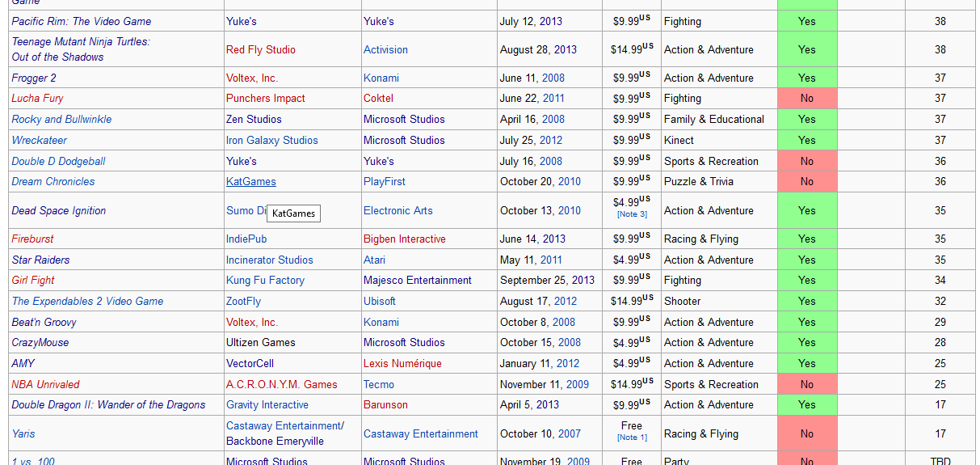Open the AMY game link
The width and height of the screenshot is (980, 465).
tap(23, 363)
